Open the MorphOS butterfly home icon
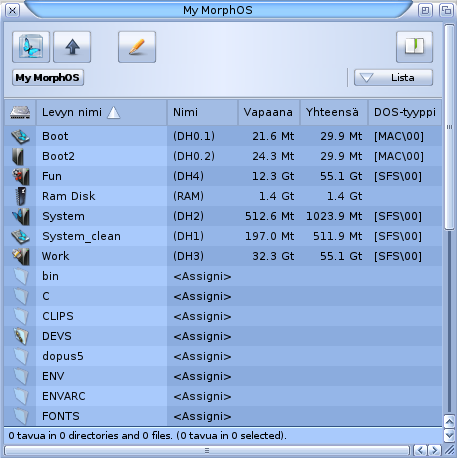Viewport: 457px width, 458px height. (31, 47)
